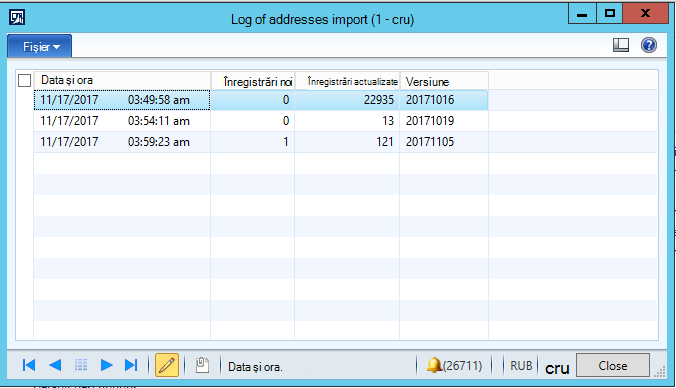
Task: Open the Help question mark icon
Action: tap(648, 45)
